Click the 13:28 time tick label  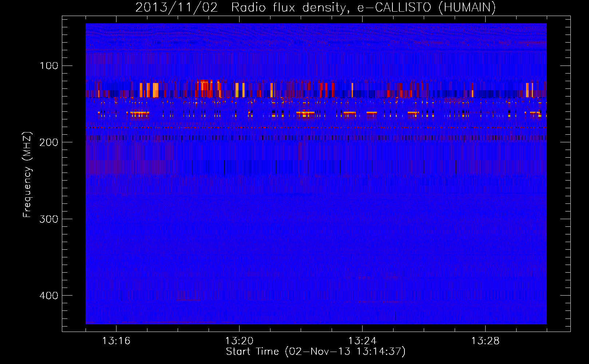[485, 341]
